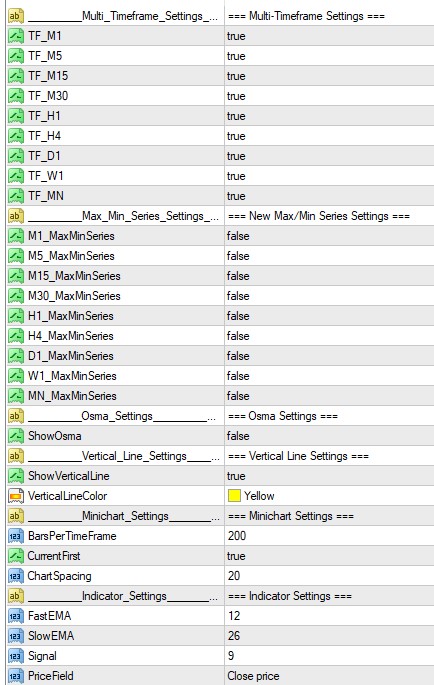Click the FastEMA integer icon

pyautogui.click(x=16, y=616)
